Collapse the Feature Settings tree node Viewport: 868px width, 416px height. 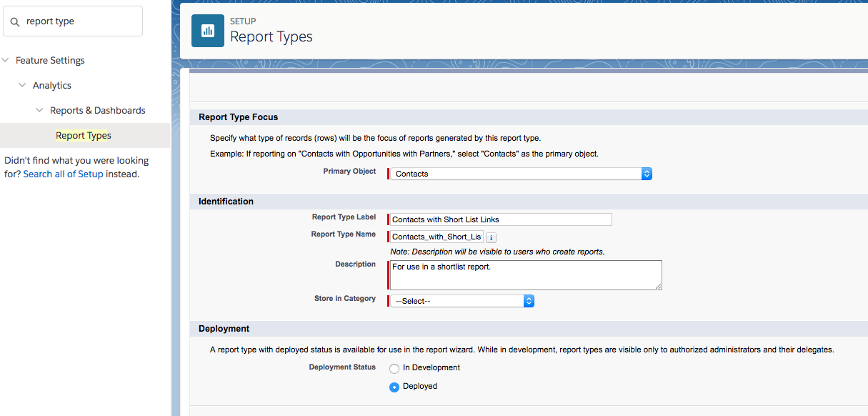pos(6,61)
